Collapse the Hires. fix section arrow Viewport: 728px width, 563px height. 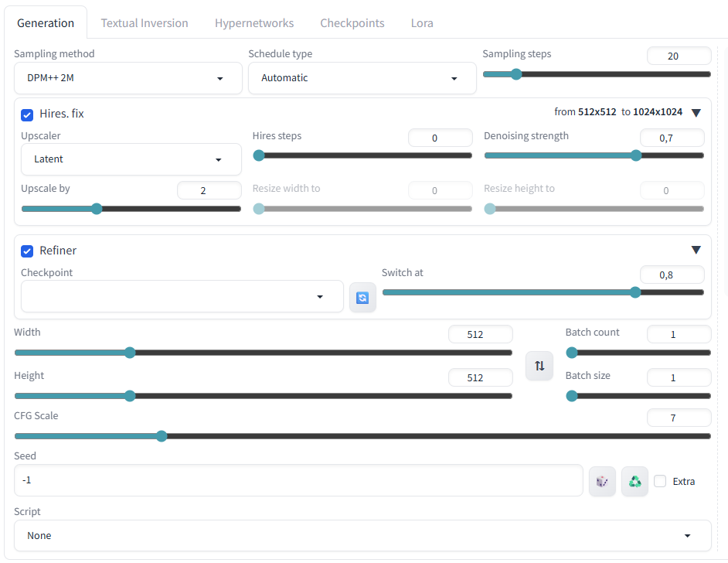tap(696, 113)
